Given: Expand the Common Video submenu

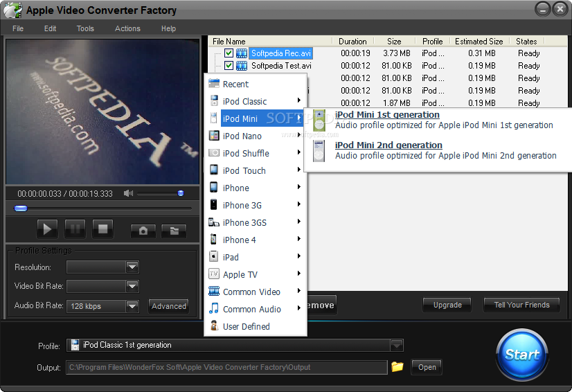Looking at the screenshot, I should 299,291.
